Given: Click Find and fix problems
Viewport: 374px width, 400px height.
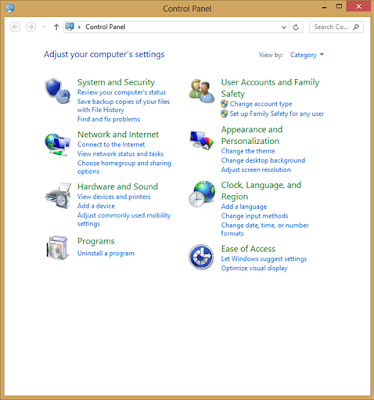Looking at the screenshot, I should tap(109, 119).
